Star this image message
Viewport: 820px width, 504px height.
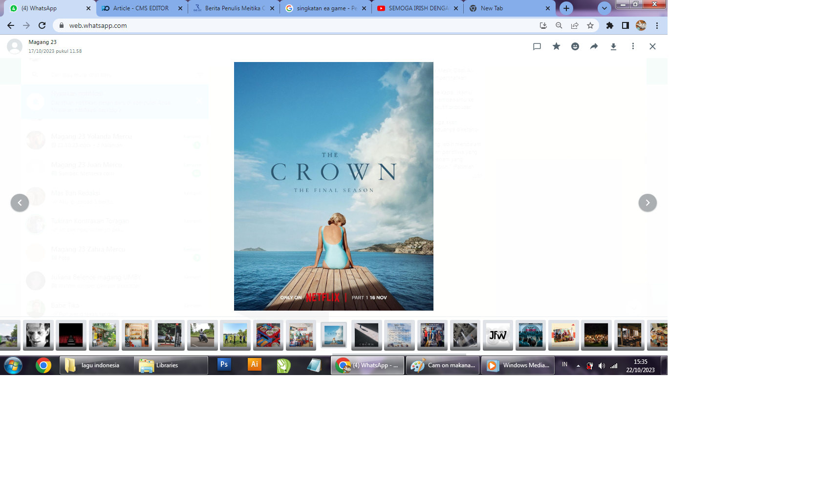click(x=556, y=46)
